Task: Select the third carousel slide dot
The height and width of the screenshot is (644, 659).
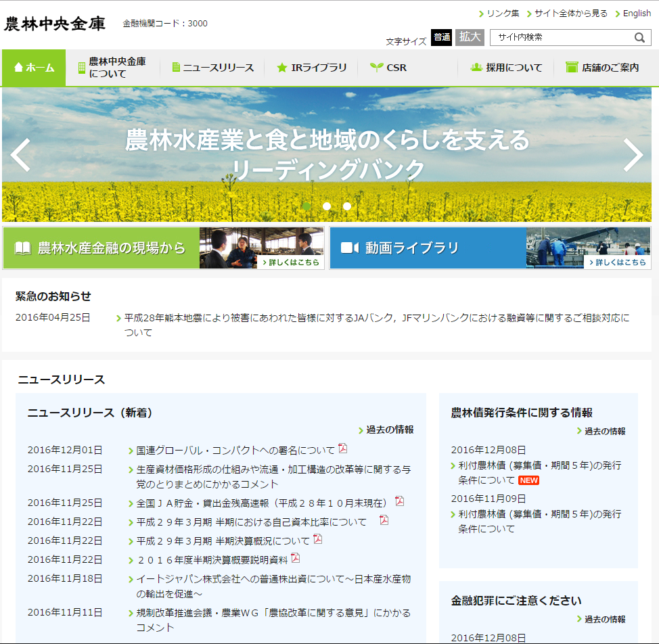Action: point(347,206)
